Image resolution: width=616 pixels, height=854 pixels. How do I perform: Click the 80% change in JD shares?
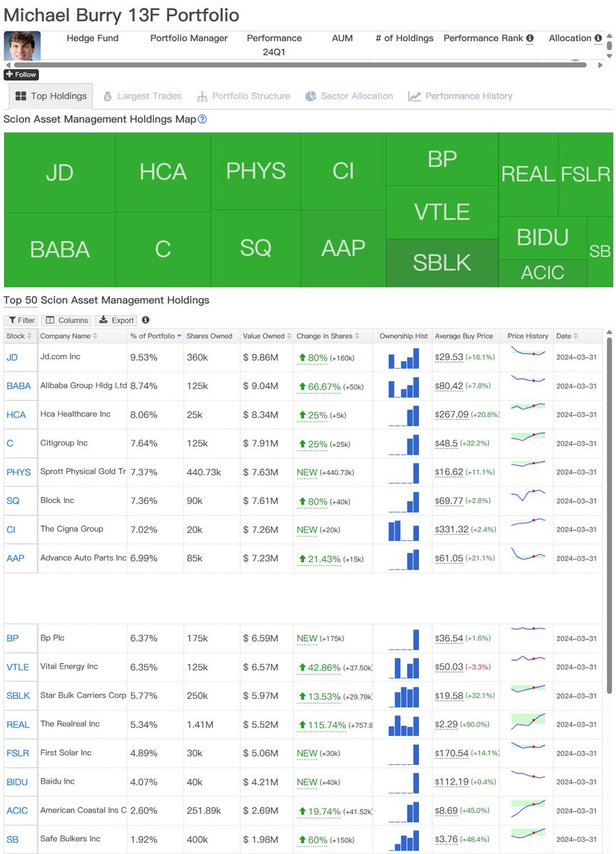313,357
